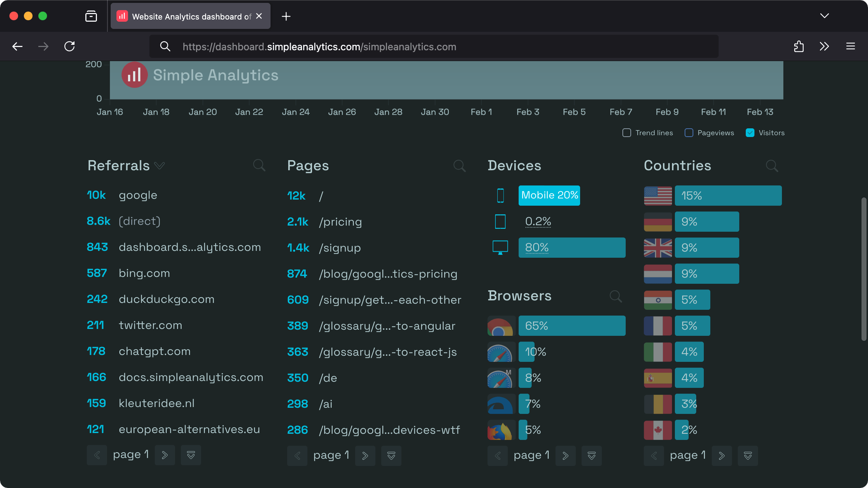Reload the page with refresh icon
This screenshot has width=868, height=488.
coord(69,46)
